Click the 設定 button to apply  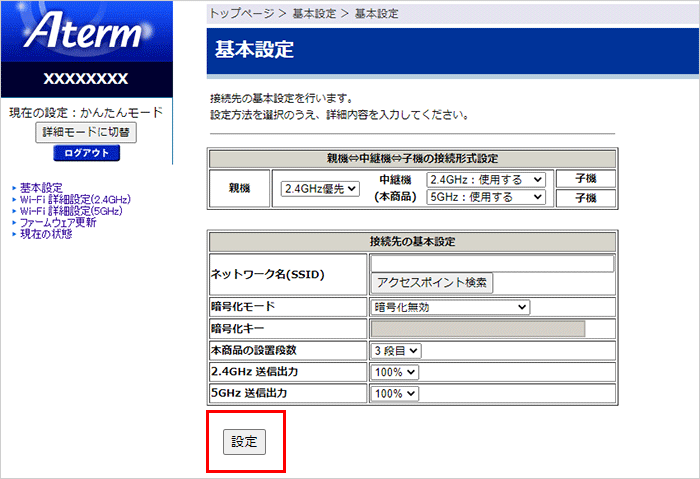244,441
